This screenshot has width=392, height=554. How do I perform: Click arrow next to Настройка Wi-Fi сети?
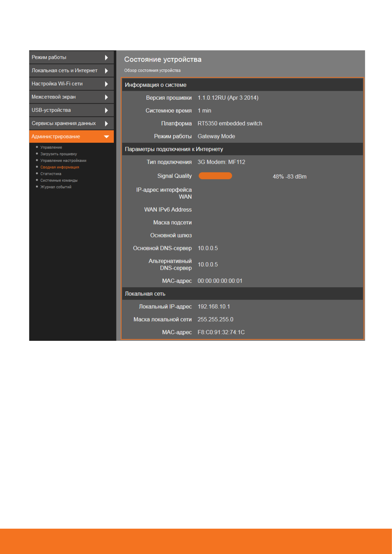click(x=106, y=84)
